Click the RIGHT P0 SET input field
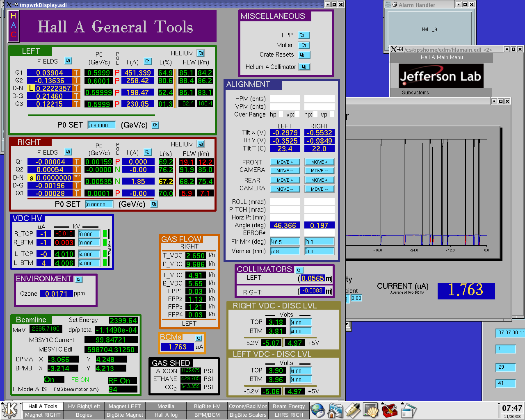 pyautogui.click(x=99, y=204)
